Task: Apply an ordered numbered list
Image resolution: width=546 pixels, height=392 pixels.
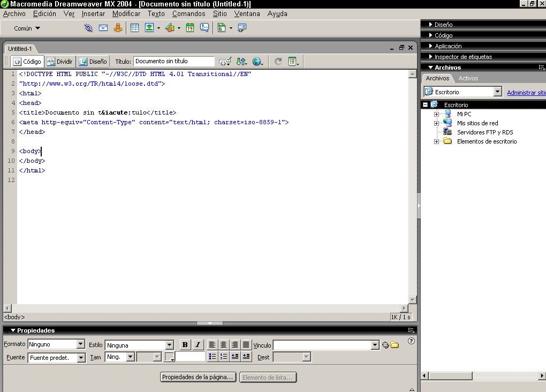Action: (x=224, y=357)
